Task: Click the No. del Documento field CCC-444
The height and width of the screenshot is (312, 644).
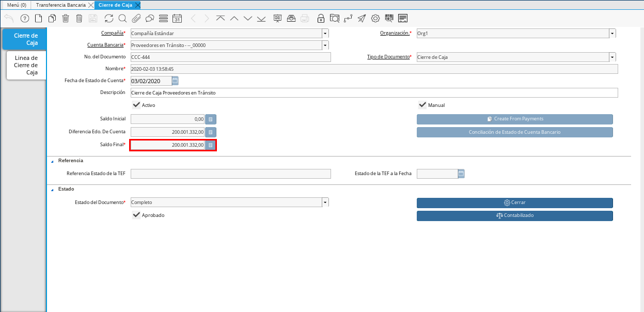Action: (231, 57)
